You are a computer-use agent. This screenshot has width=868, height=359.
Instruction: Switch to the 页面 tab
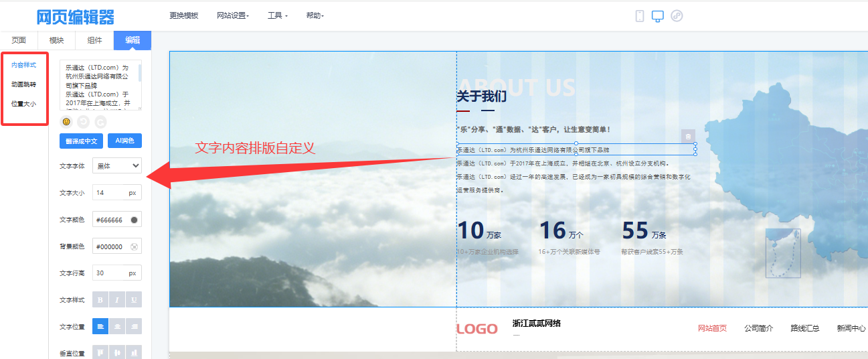[x=19, y=40]
